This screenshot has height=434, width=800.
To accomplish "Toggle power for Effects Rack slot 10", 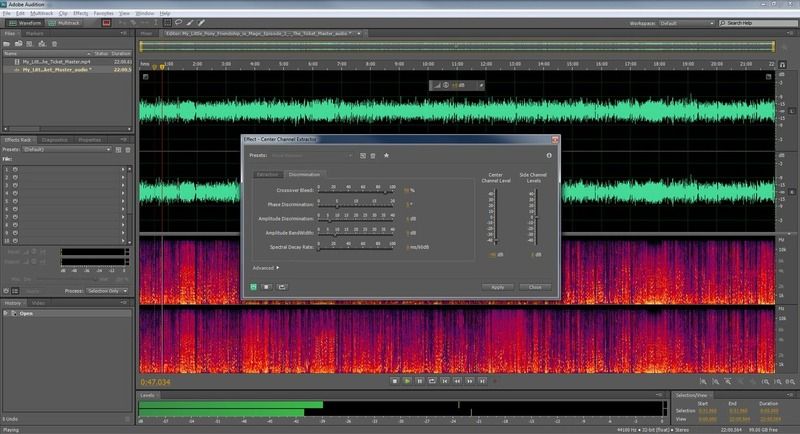I will tap(15, 241).
